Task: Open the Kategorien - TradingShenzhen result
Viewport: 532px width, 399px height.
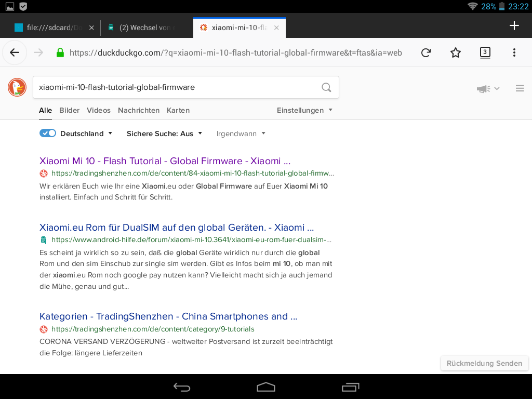Action: [168, 316]
